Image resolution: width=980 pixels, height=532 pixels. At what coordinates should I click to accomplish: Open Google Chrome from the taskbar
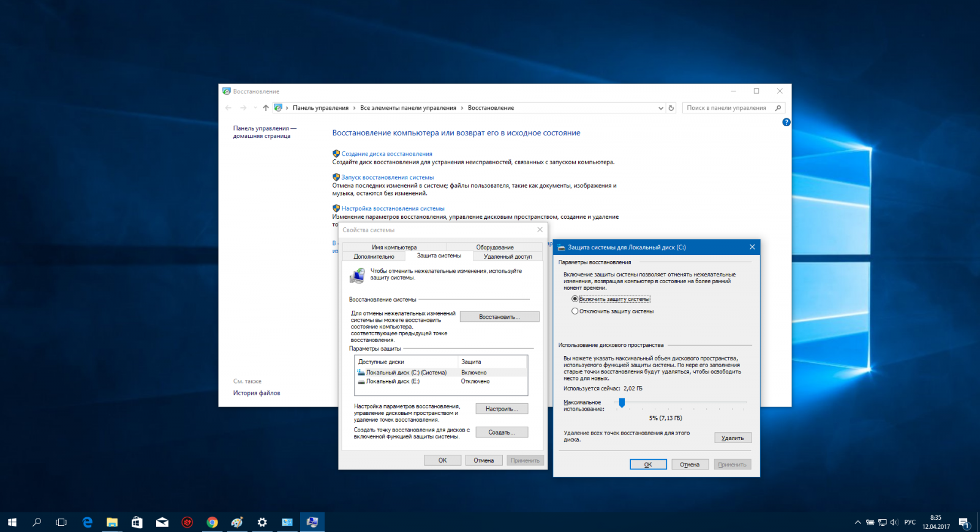tap(212, 522)
